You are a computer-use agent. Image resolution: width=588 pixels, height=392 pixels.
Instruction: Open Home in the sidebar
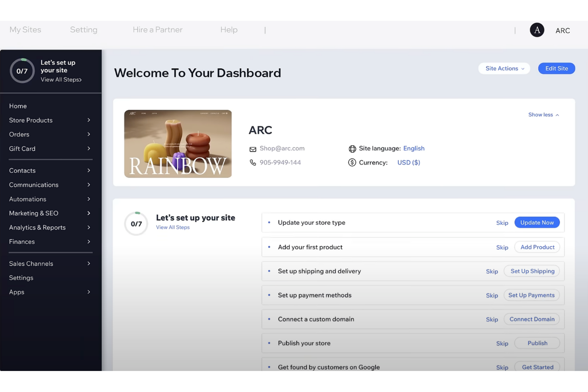(18, 106)
